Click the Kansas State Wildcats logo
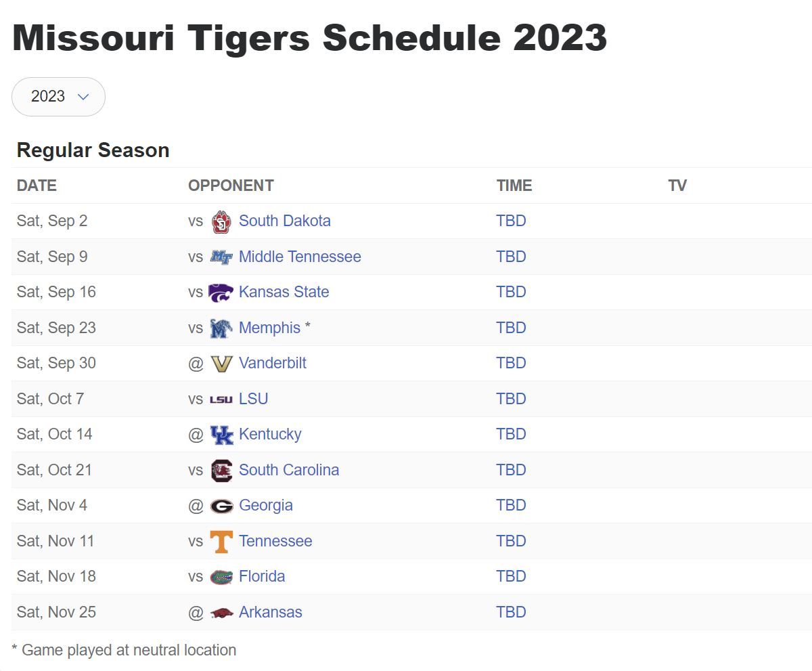The width and height of the screenshot is (812, 671). point(221,293)
